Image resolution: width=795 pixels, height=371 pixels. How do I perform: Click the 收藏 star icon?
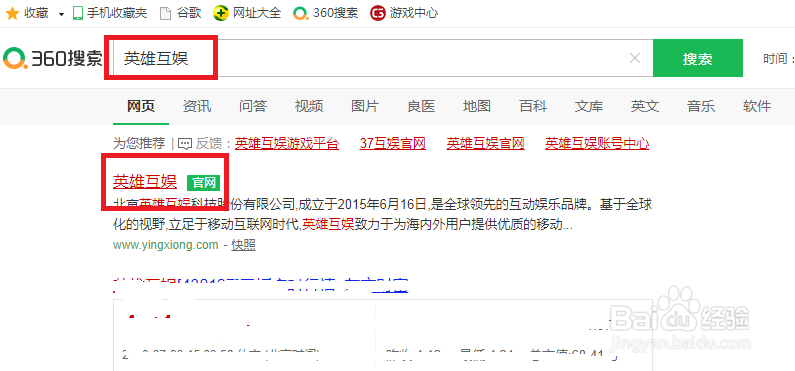tap(12, 13)
